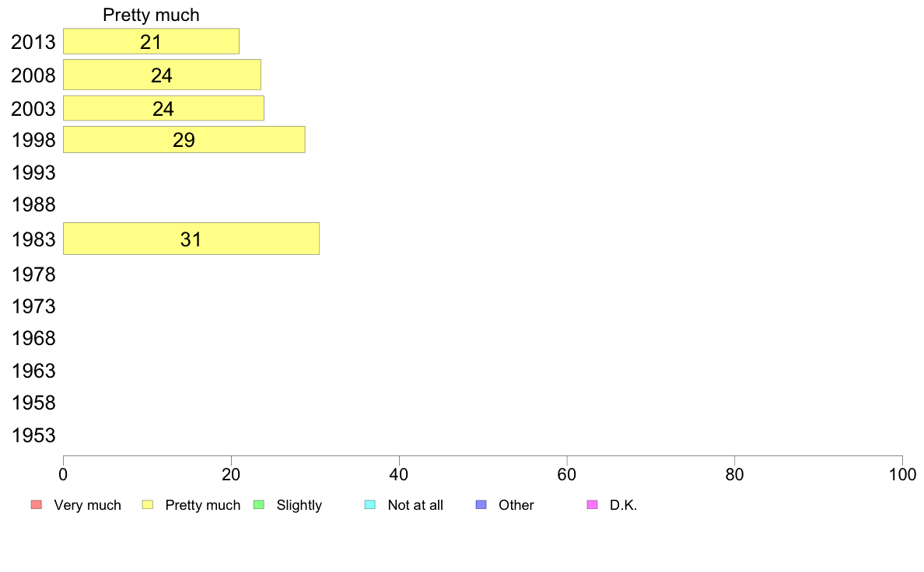
Task: Click the Very much legend text
Action: (x=87, y=505)
